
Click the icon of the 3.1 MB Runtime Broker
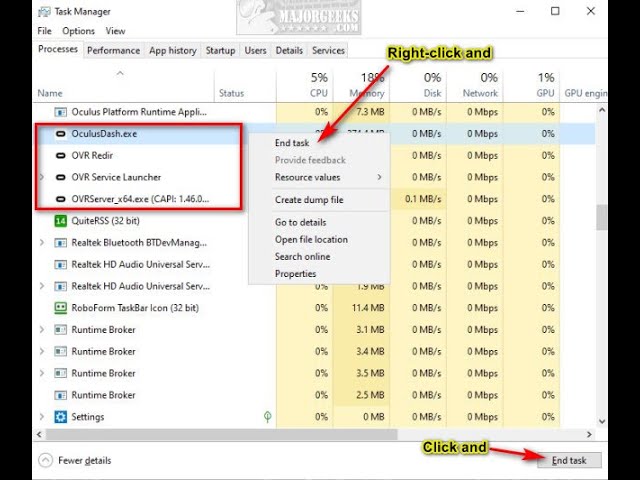[x=60, y=330]
